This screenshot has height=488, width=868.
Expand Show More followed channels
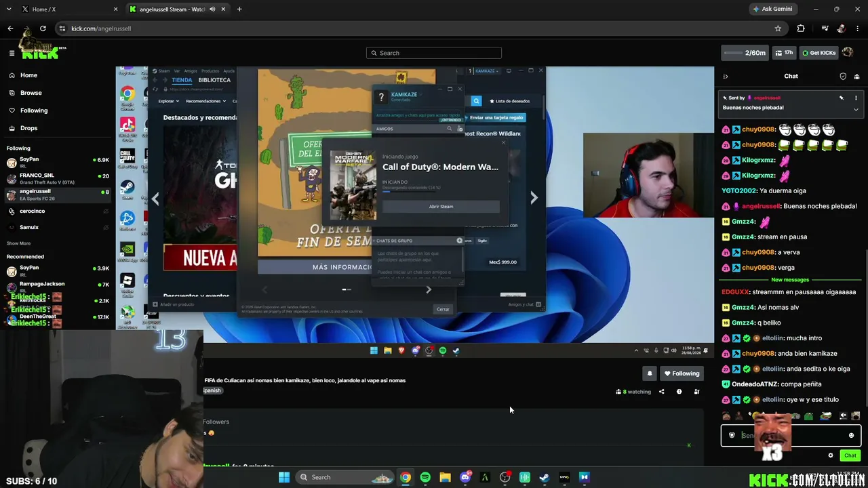18,243
